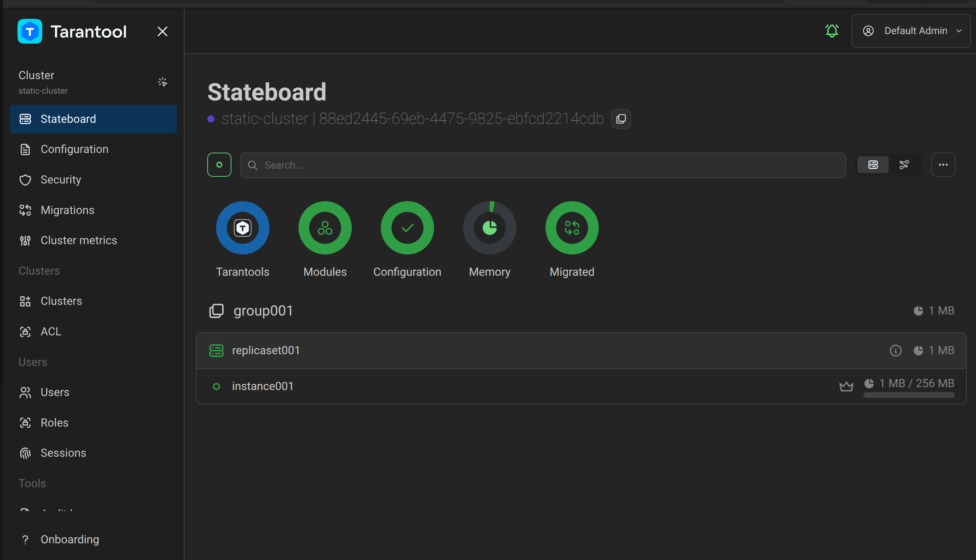Click the Tarantool logo icon
Viewport: 976px width, 560px height.
29,31
